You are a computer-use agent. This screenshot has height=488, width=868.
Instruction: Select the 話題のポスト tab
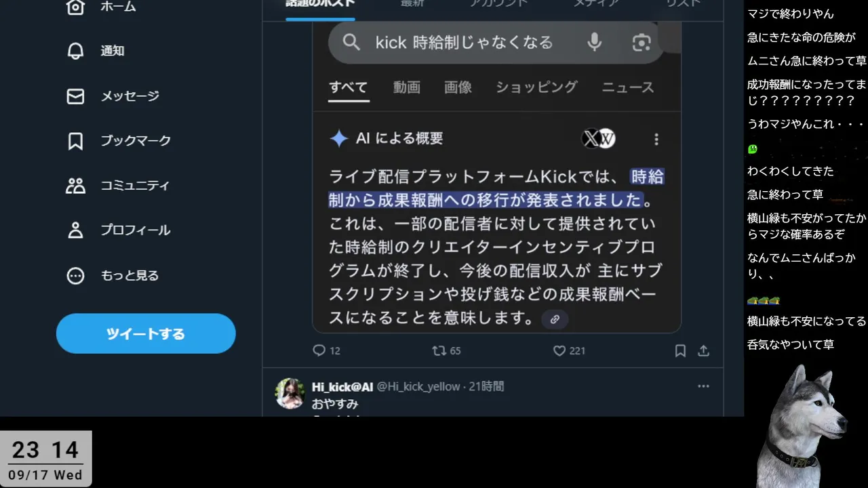pos(320,4)
